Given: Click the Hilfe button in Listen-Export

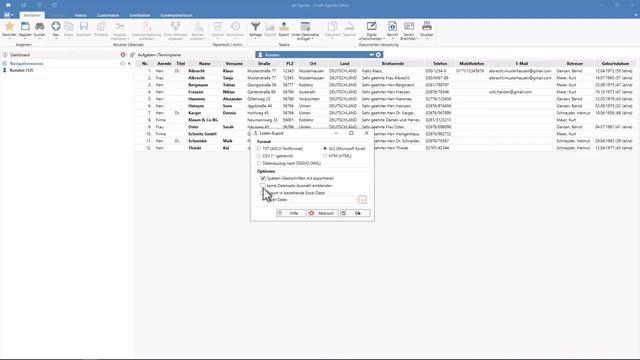Looking at the screenshot, I should [291, 213].
